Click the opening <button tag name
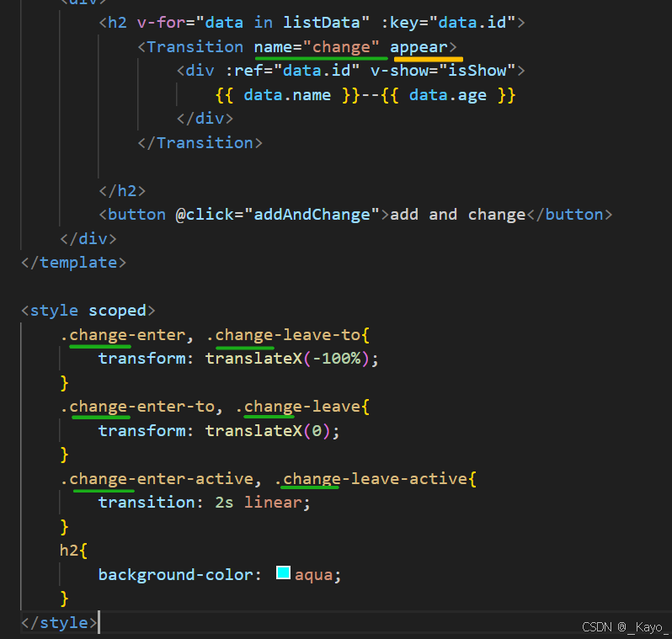672x639 pixels. click(x=136, y=215)
